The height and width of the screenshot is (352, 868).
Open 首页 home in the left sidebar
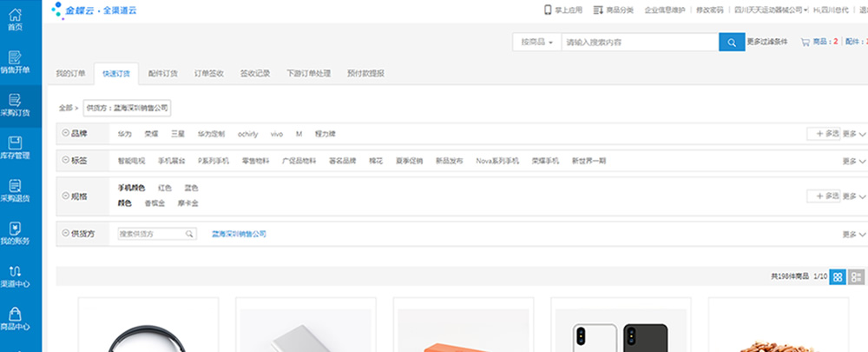point(16,20)
